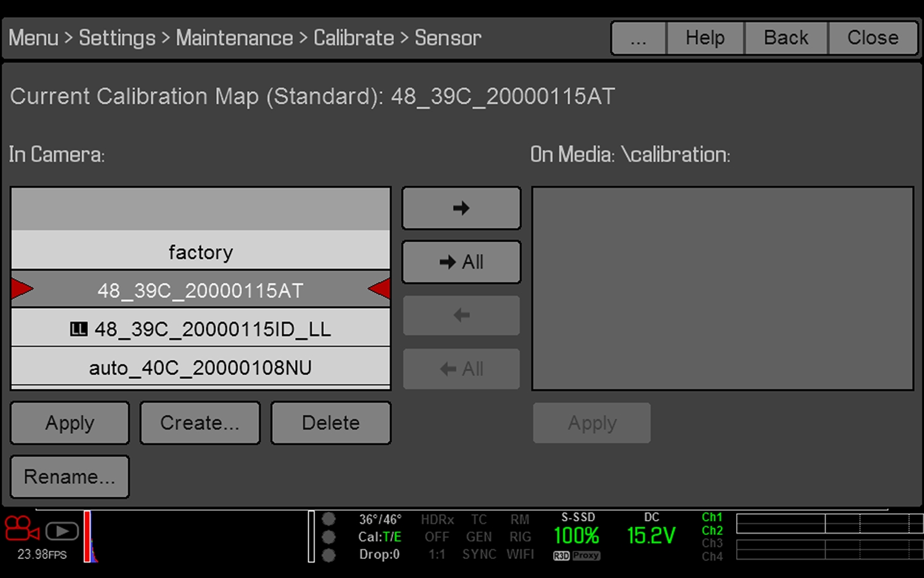
Task: Go to Maintenance in the breadcrumb menu
Action: tap(234, 38)
